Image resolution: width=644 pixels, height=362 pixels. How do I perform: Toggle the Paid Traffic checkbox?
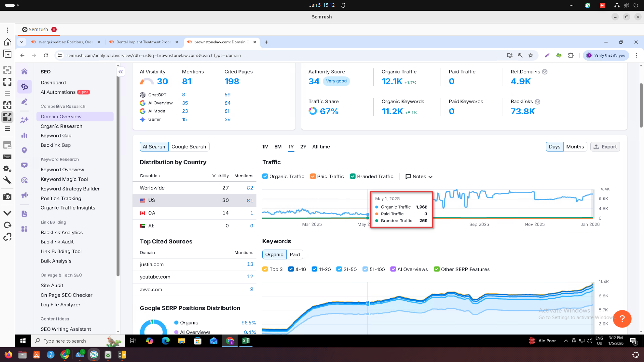coord(313,176)
